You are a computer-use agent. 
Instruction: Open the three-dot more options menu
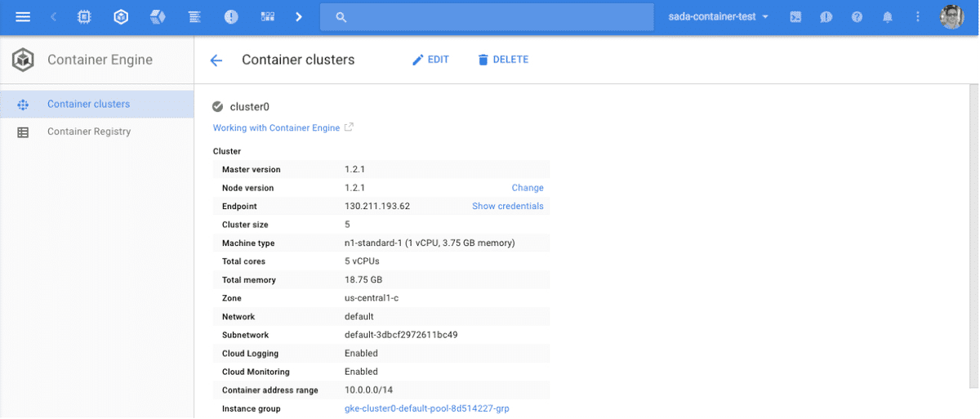coord(918,16)
